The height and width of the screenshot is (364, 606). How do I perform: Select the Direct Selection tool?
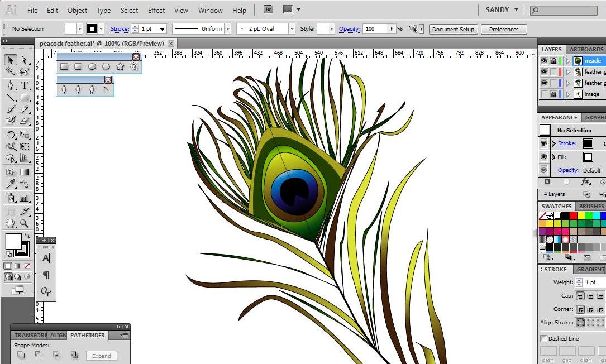pos(25,60)
